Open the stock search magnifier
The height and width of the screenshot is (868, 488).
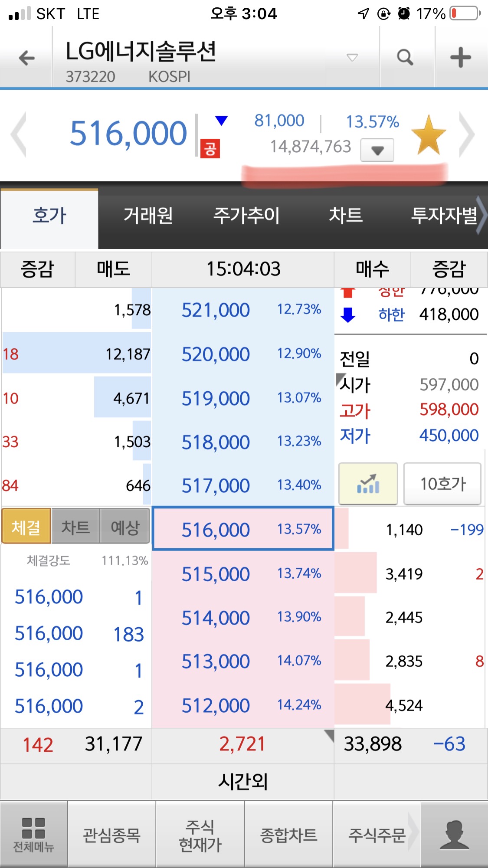[x=405, y=57]
